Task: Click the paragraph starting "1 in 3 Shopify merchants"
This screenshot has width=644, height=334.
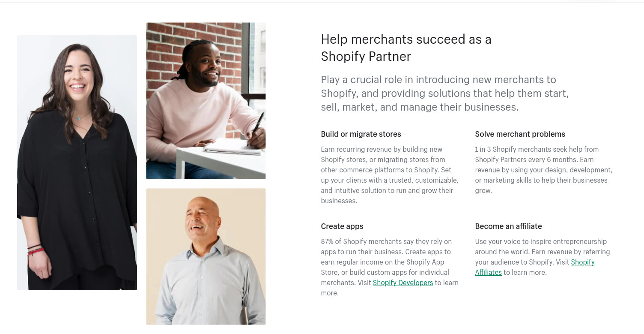Action: [x=544, y=170]
